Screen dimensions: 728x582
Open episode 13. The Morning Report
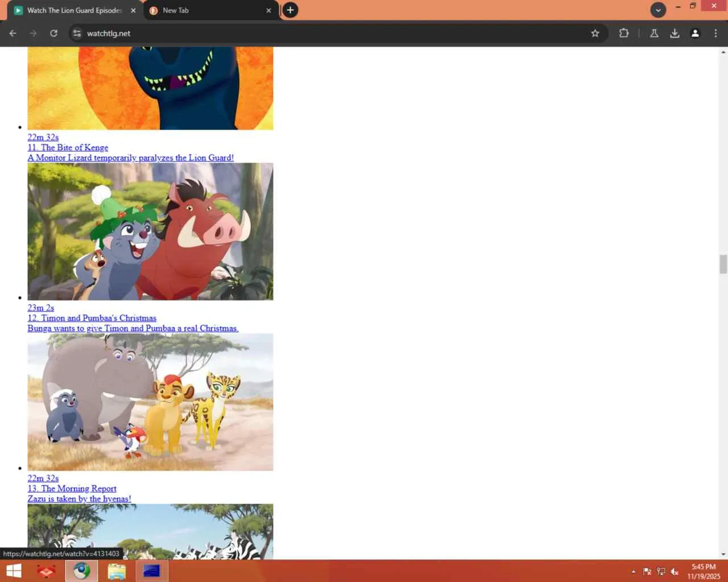click(x=72, y=489)
